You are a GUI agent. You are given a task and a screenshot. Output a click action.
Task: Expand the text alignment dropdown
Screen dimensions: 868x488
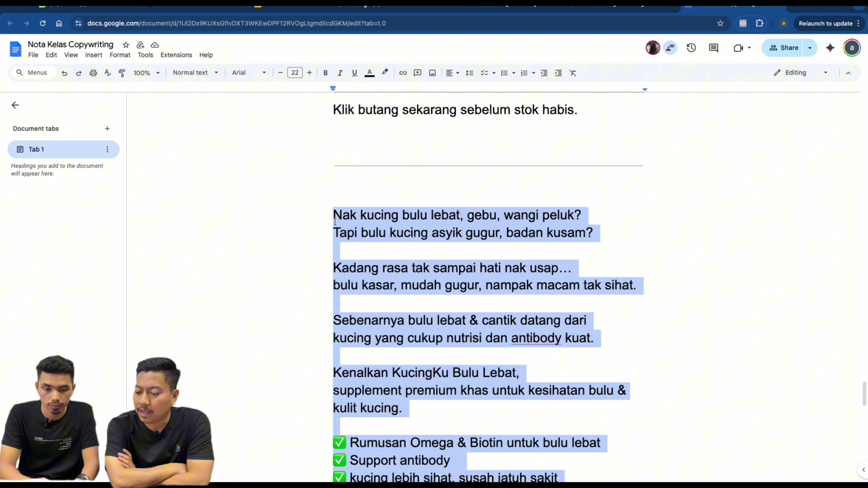point(453,73)
